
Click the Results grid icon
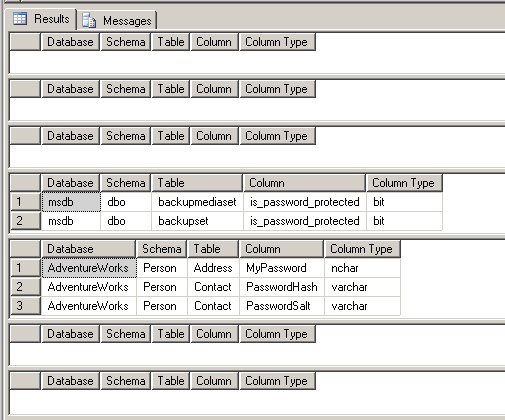[x=20, y=18]
